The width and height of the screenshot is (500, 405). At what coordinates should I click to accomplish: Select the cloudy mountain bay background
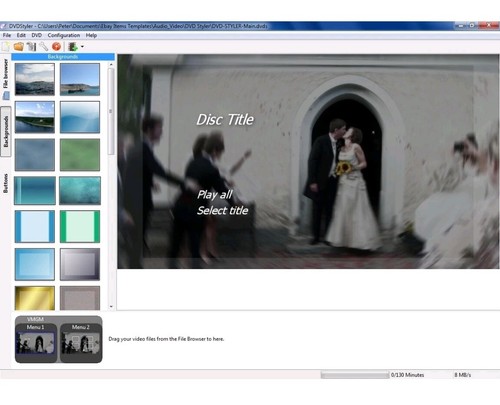point(35,79)
